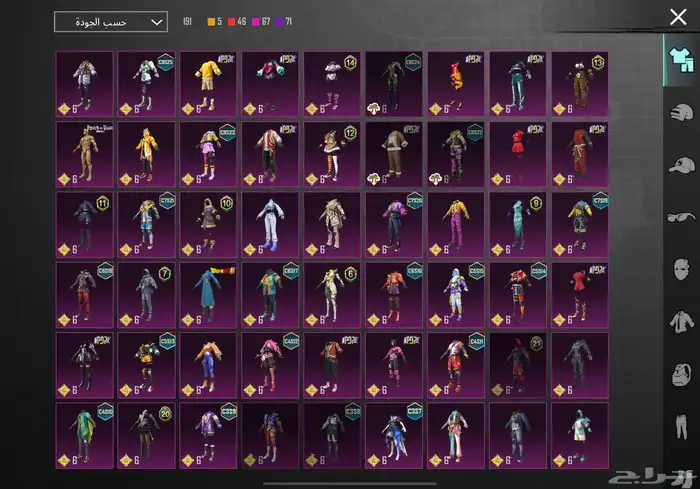The height and width of the screenshot is (489, 700).
Task: Close the inventory with the X
Action: click(x=677, y=16)
